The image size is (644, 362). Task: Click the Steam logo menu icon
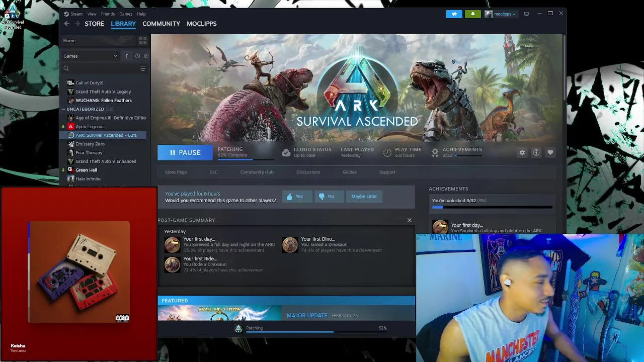[x=66, y=14]
